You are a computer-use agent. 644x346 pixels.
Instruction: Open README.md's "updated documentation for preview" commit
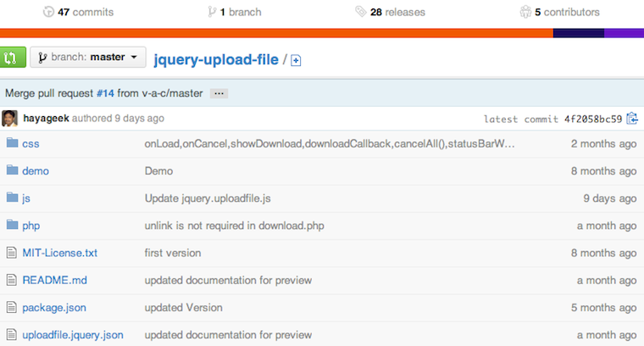pyautogui.click(x=228, y=280)
